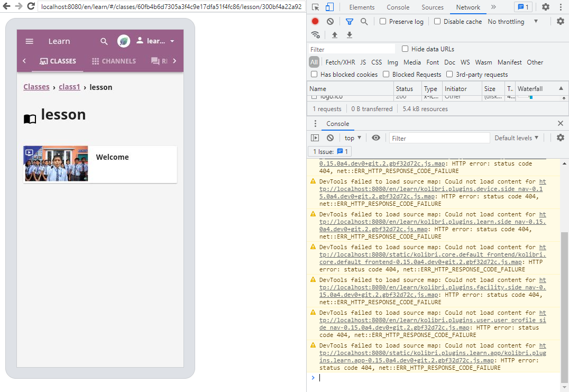Toggle the network filter funnel icon
The image size is (569, 392).
349,22
